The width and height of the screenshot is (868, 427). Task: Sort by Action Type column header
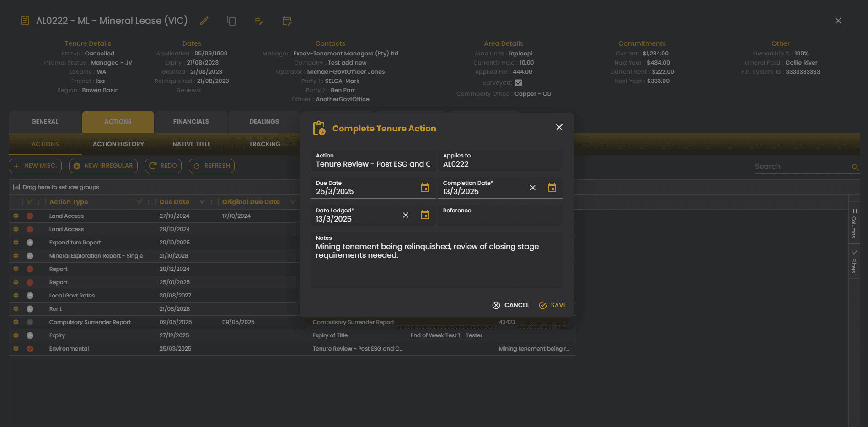pyautogui.click(x=69, y=202)
